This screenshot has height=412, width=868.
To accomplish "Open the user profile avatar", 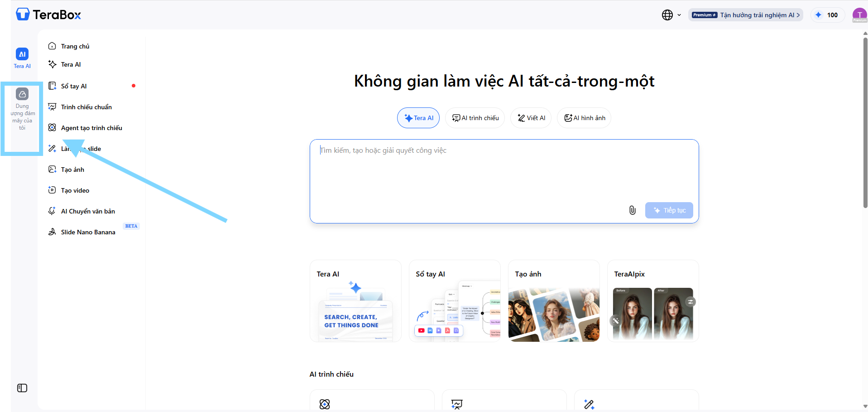I will pyautogui.click(x=859, y=15).
